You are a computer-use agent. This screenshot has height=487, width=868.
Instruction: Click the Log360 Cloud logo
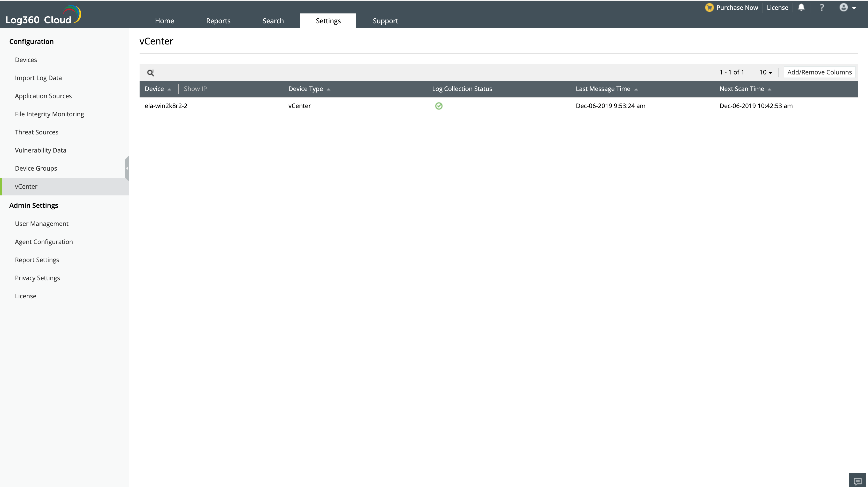tap(43, 16)
